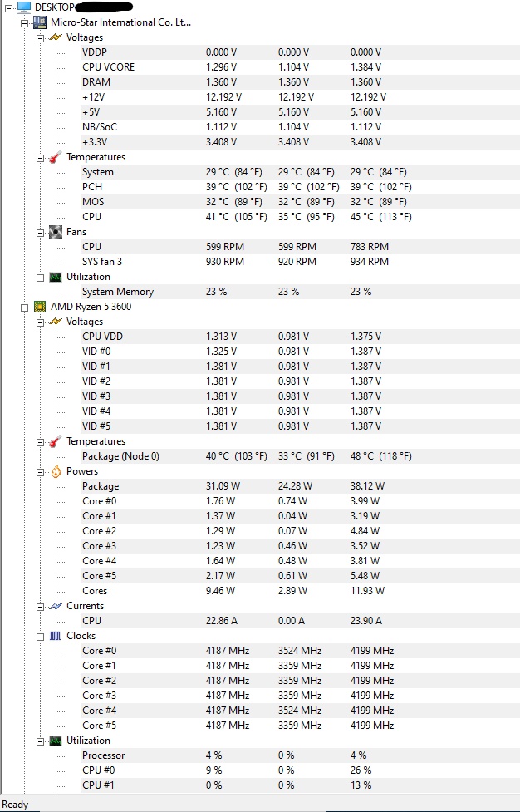Click the Micro-Star International motherboard icon
This screenshot has height=812, width=520.
click(38, 22)
